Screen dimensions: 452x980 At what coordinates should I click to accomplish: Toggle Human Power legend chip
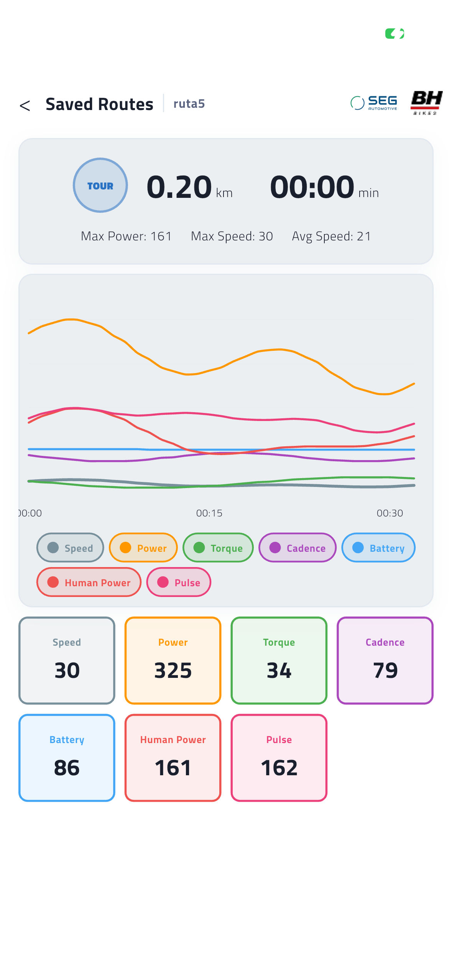coord(89,582)
